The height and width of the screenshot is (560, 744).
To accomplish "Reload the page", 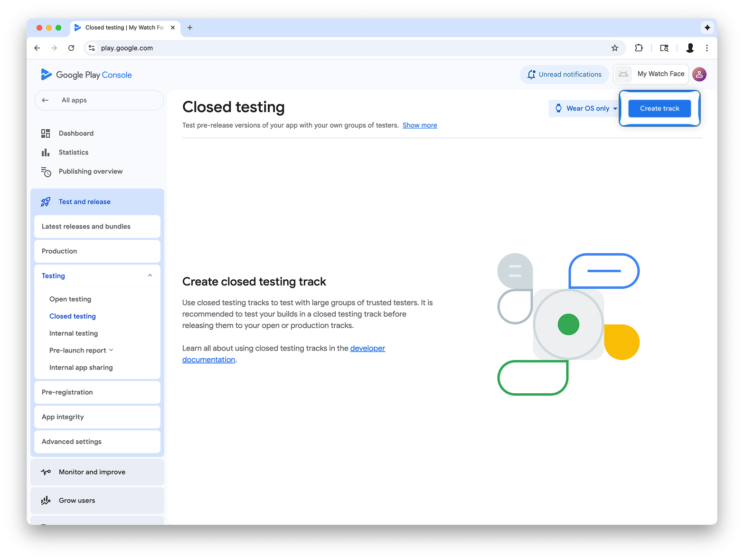I will click(71, 48).
